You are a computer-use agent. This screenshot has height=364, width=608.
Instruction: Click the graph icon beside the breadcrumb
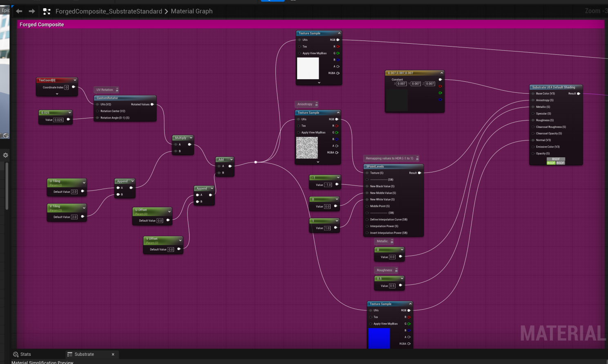click(x=47, y=11)
